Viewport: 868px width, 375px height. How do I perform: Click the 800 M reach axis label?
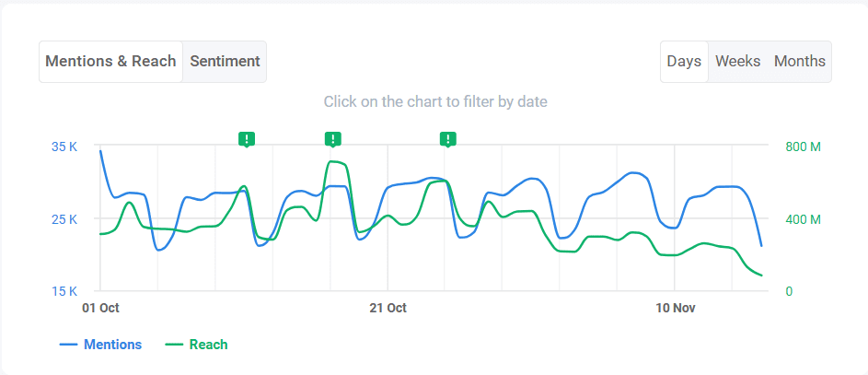coord(803,146)
